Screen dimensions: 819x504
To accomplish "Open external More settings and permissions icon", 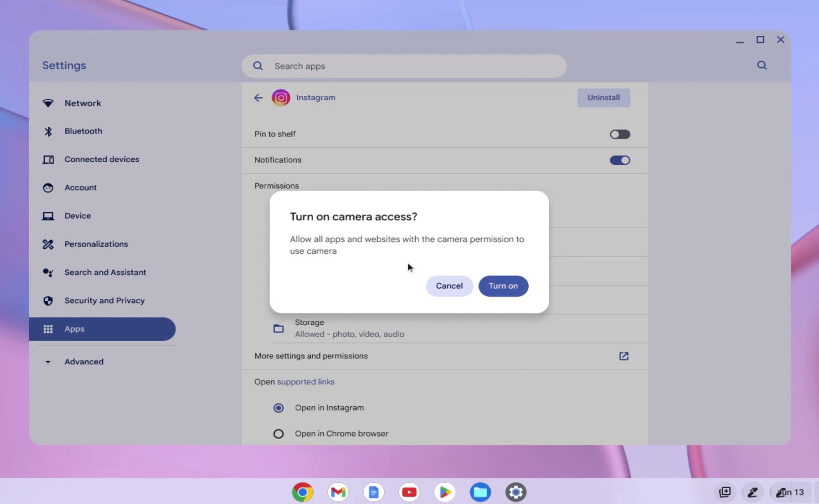I will coord(623,356).
